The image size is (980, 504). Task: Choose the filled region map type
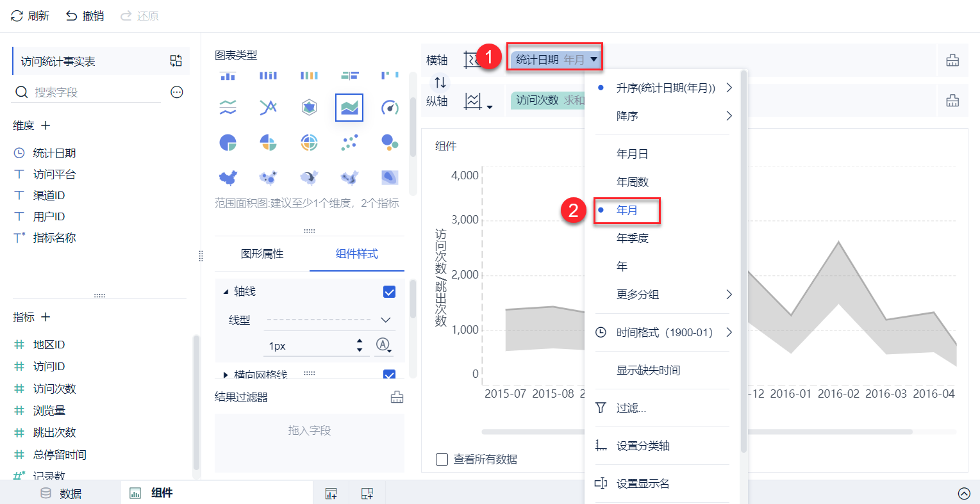(228, 177)
